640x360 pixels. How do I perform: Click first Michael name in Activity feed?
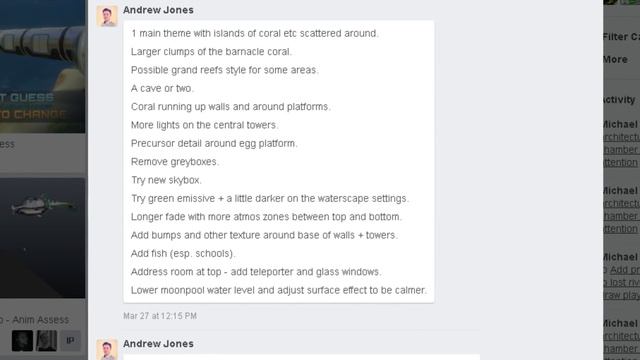[x=620, y=124]
